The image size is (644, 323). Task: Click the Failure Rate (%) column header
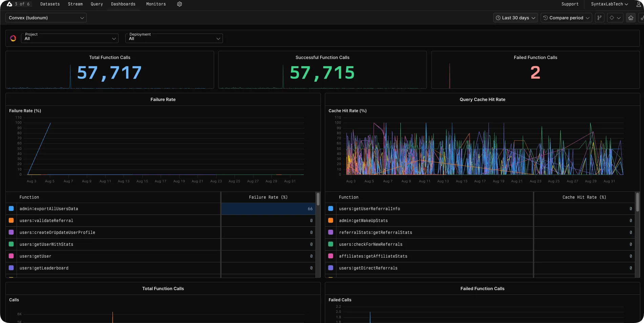pyautogui.click(x=268, y=197)
